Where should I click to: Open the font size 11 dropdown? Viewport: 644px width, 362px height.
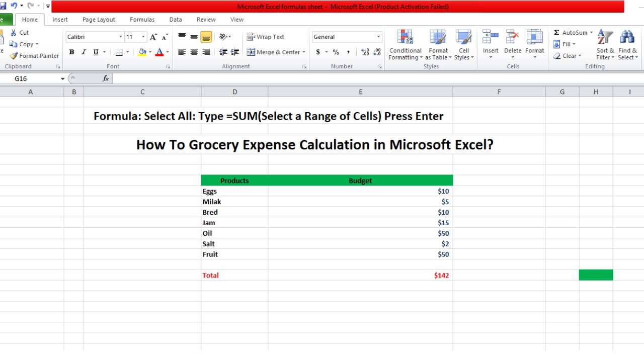click(x=143, y=37)
